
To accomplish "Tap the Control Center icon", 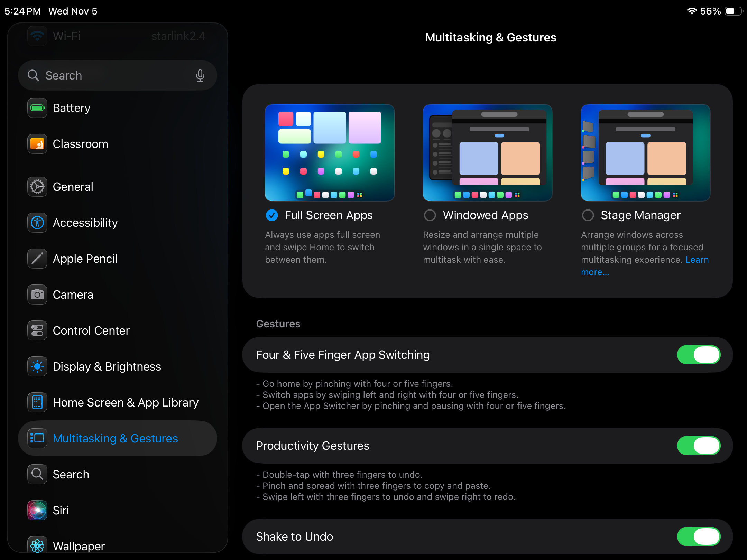I will 37,330.
